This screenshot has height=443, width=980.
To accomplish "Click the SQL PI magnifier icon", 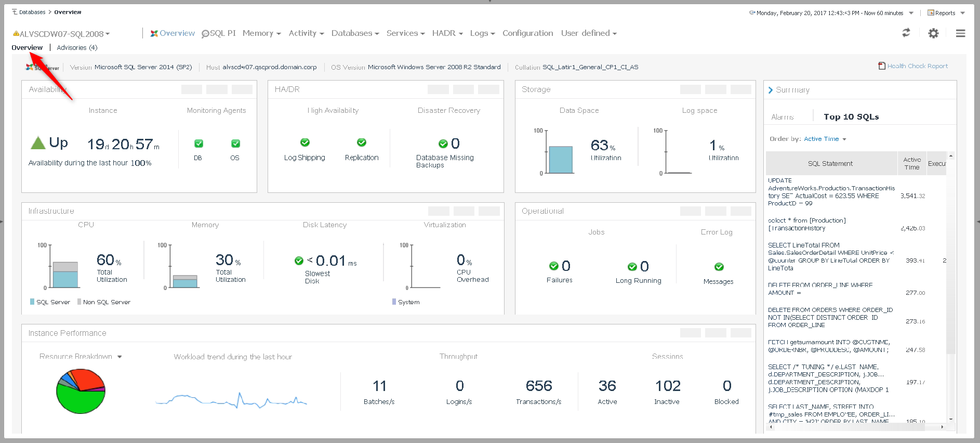I will [x=205, y=34].
